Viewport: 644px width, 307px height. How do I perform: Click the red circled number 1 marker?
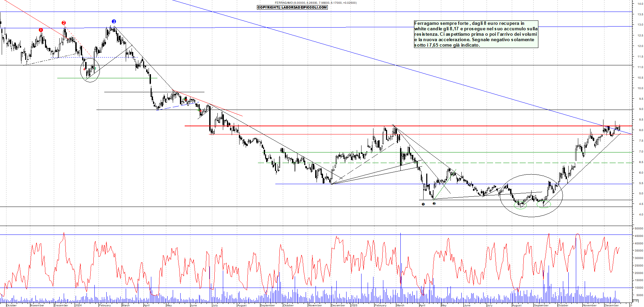41,30
